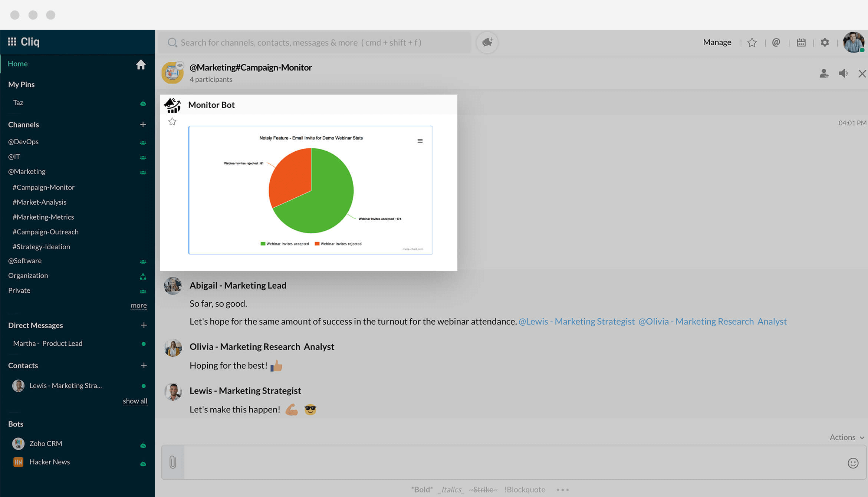The height and width of the screenshot is (497, 868).
Task: Expand the Actions dropdown
Action: [x=847, y=437]
